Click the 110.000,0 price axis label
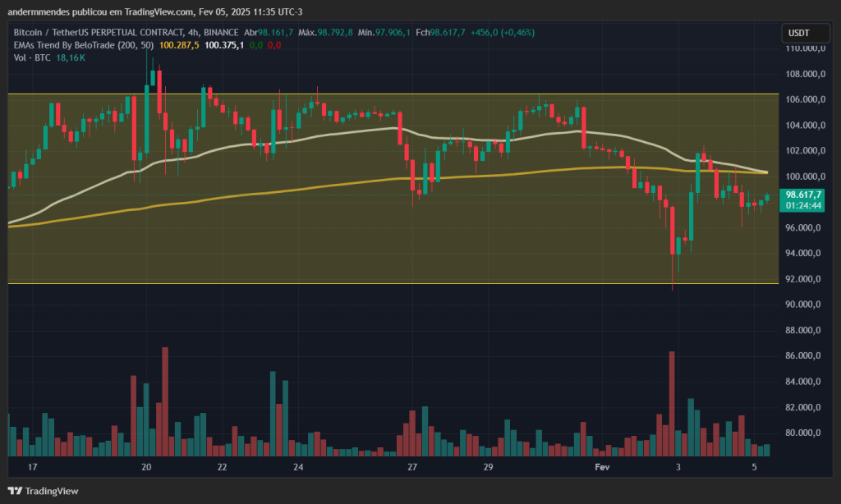Screen dimensions: 841x504 tap(805, 48)
